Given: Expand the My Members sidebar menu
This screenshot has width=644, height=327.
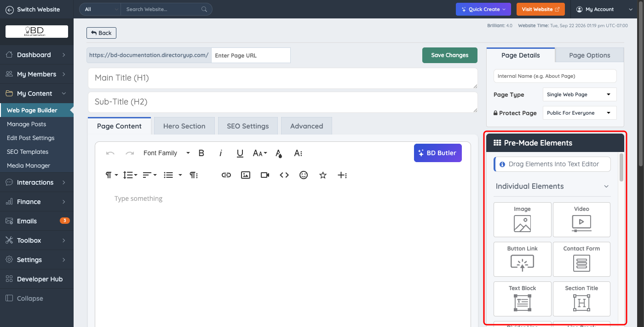Looking at the screenshot, I should (x=37, y=74).
